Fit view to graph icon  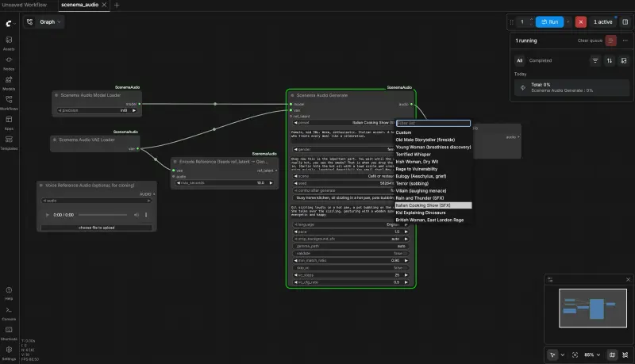click(575, 354)
